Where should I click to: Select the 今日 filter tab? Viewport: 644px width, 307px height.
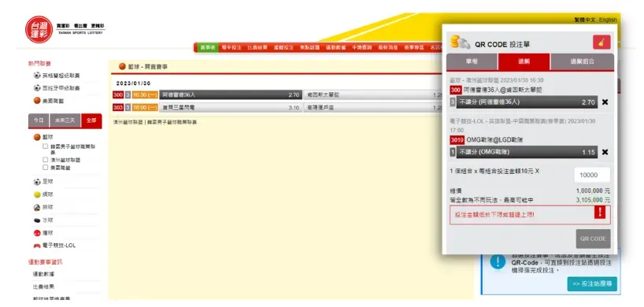[39, 120]
